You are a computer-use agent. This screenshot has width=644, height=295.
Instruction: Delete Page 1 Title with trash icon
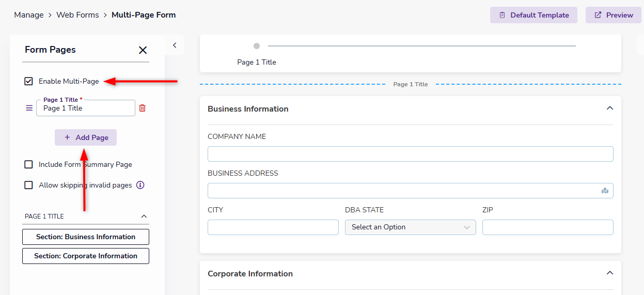[x=143, y=108]
